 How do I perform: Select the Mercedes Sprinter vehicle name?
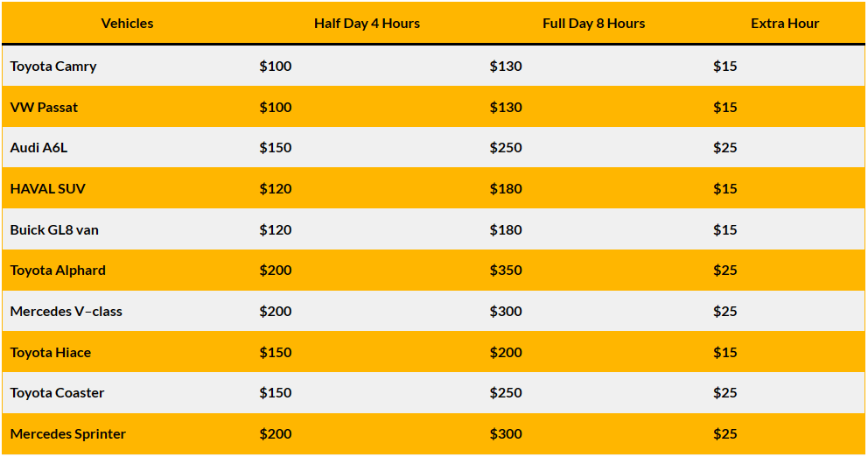tap(67, 433)
